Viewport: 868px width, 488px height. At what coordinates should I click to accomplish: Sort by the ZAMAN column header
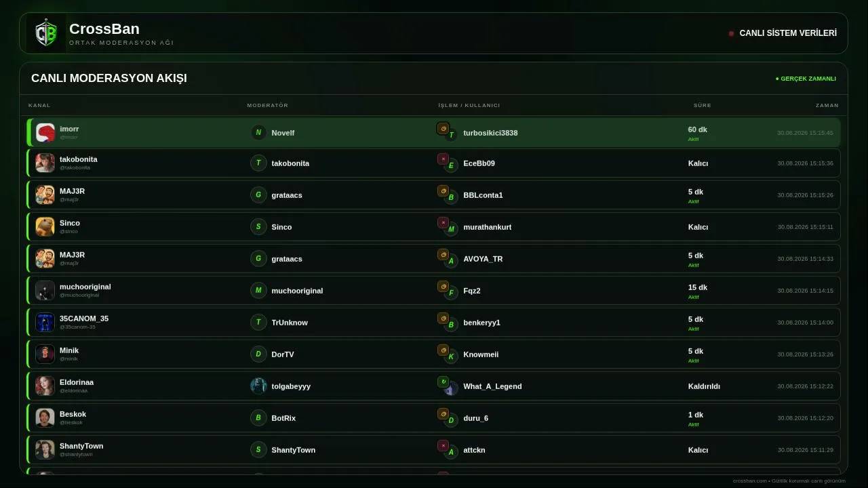click(x=827, y=105)
